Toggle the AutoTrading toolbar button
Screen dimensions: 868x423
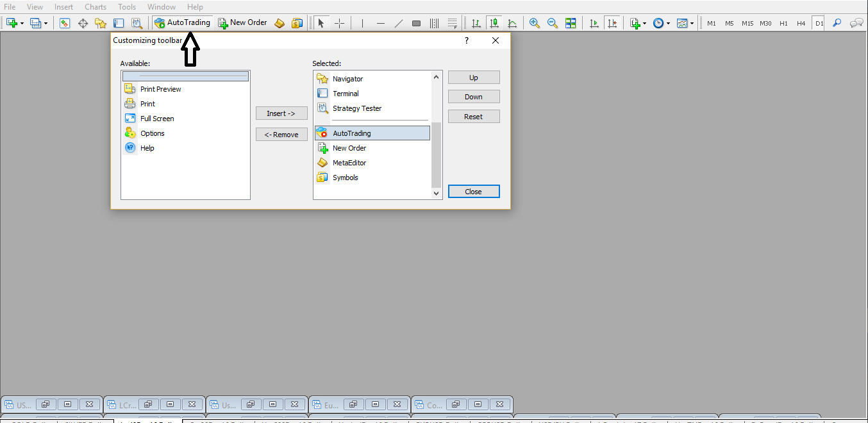click(x=183, y=23)
